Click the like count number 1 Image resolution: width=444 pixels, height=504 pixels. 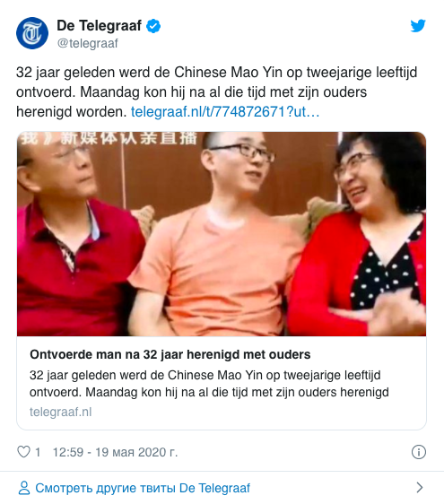coord(38,452)
